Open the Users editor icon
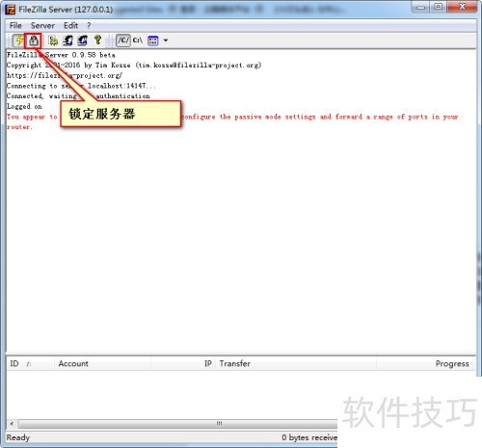The width and height of the screenshot is (482, 448). 67,40
